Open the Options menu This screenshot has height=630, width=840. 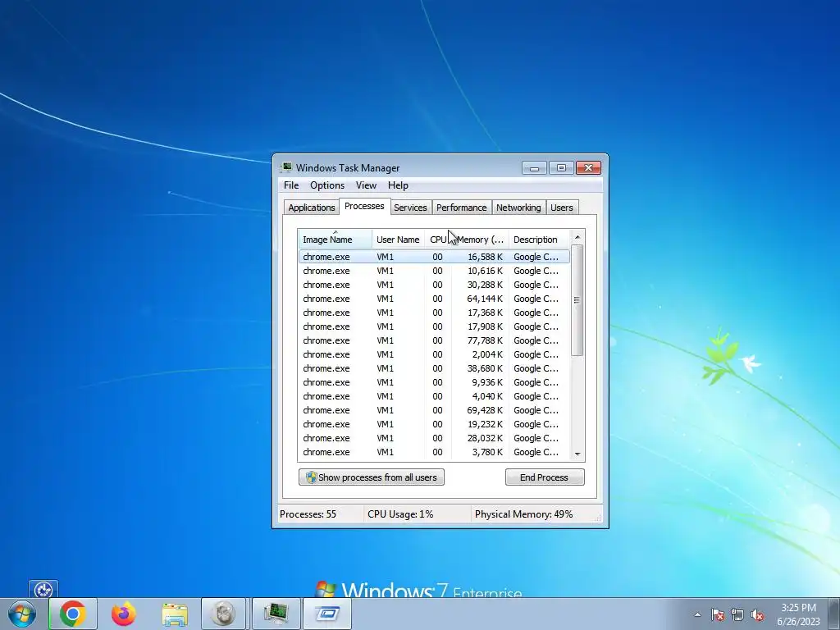(327, 185)
